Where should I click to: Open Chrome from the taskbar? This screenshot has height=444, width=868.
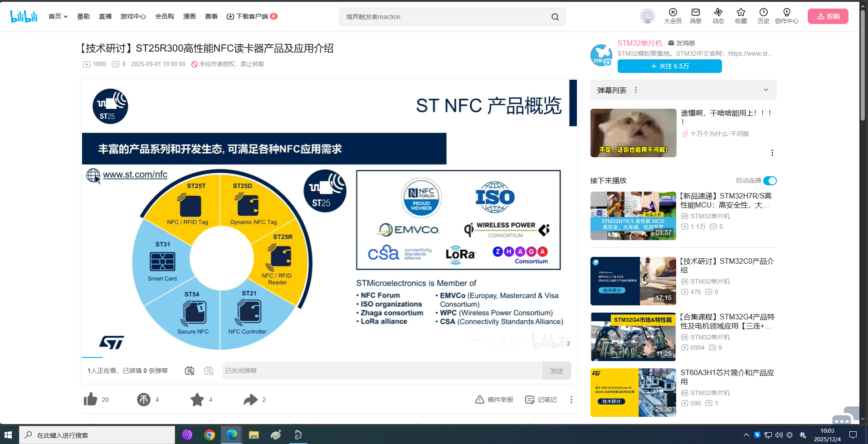tap(209, 435)
